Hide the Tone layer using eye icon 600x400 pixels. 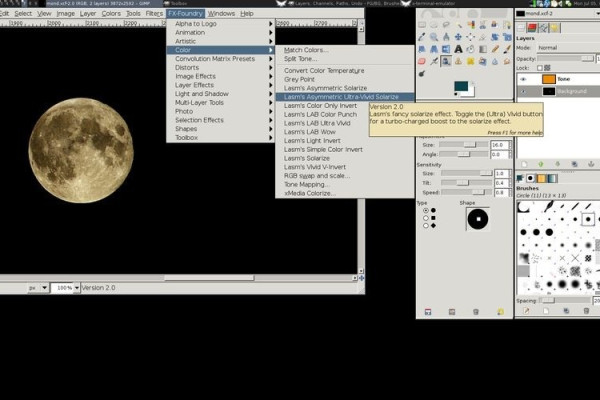(x=523, y=79)
